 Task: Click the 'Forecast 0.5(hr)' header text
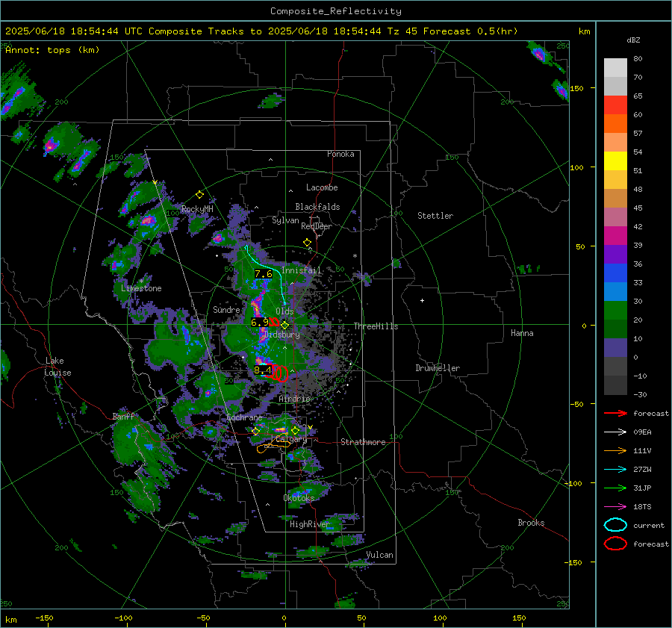point(470,31)
